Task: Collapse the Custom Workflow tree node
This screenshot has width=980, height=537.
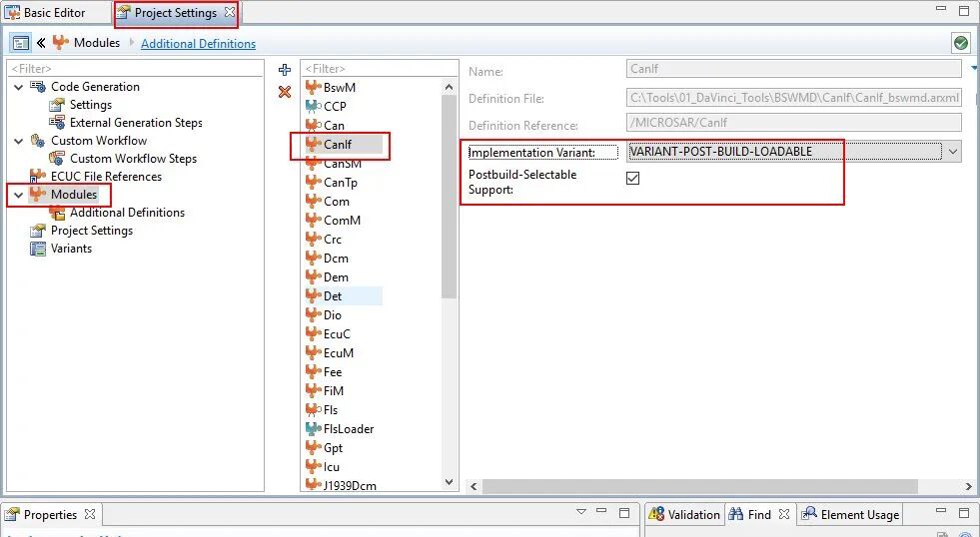Action: coord(18,141)
